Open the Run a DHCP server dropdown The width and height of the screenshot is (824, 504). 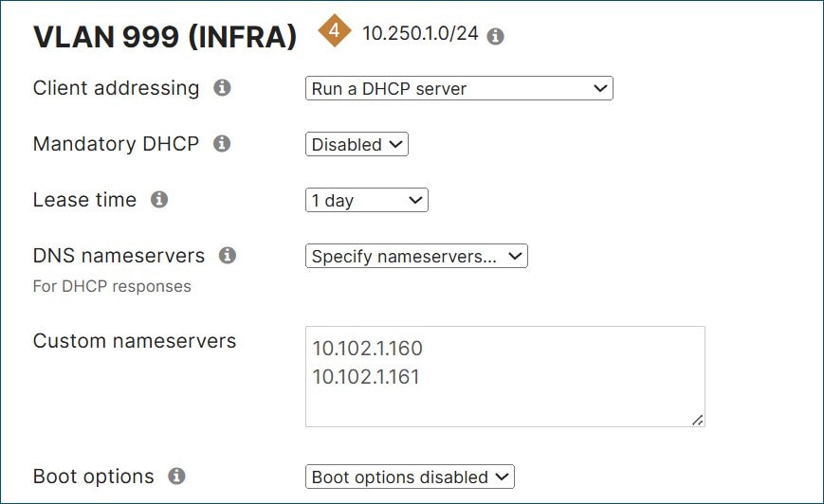click(x=459, y=89)
